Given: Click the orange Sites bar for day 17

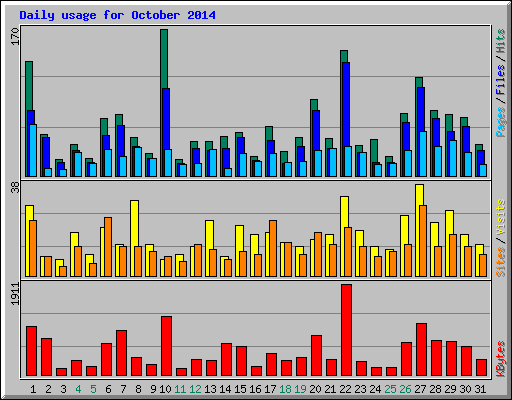Looking at the screenshot, I should click(x=273, y=248).
